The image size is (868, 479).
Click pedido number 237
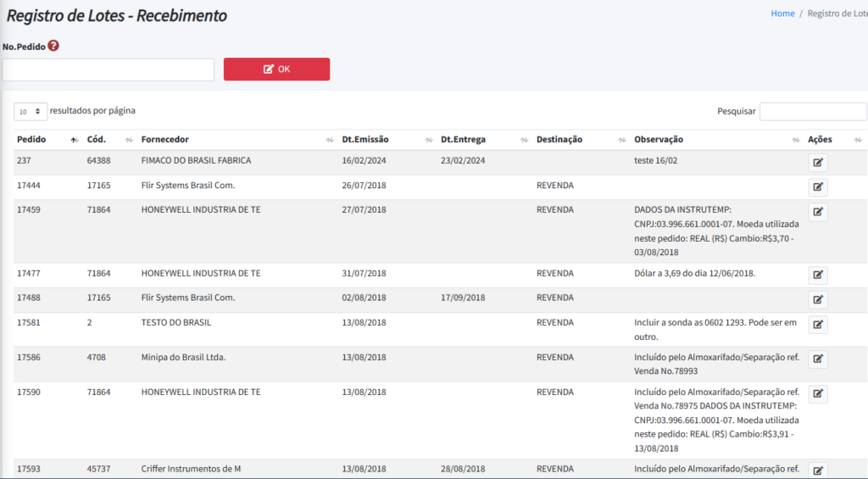(24, 160)
